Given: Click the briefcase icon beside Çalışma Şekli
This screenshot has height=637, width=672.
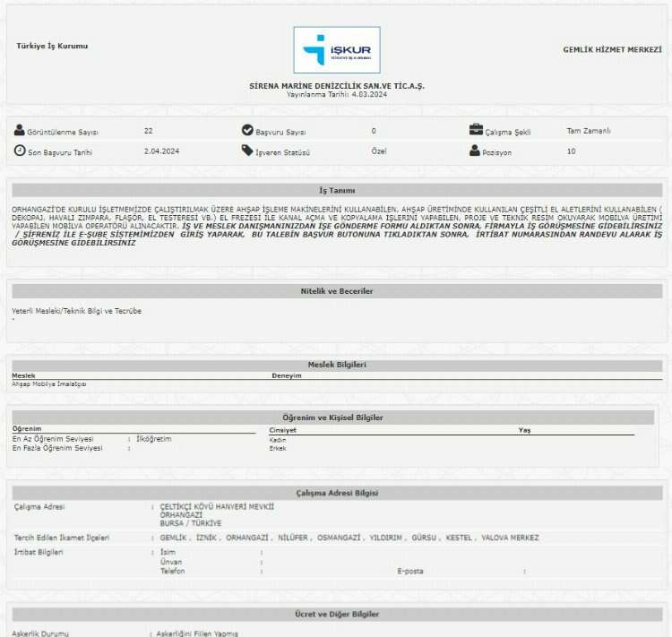Looking at the screenshot, I should coord(476,130).
